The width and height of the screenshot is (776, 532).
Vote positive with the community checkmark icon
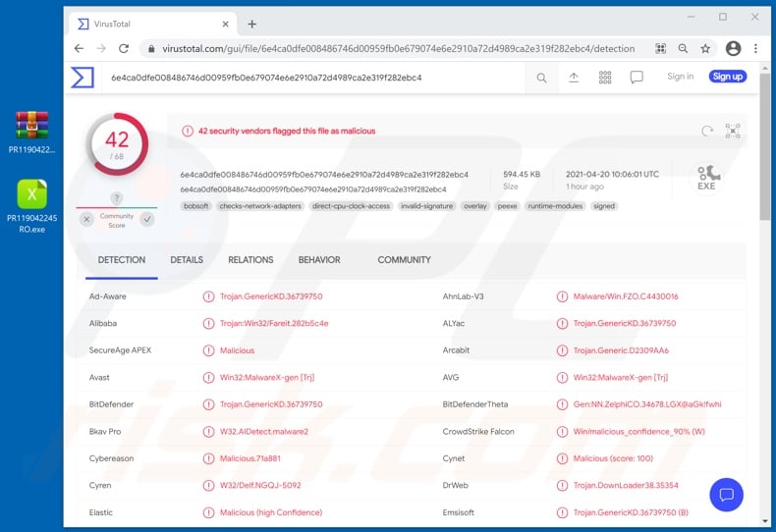(147, 220)
